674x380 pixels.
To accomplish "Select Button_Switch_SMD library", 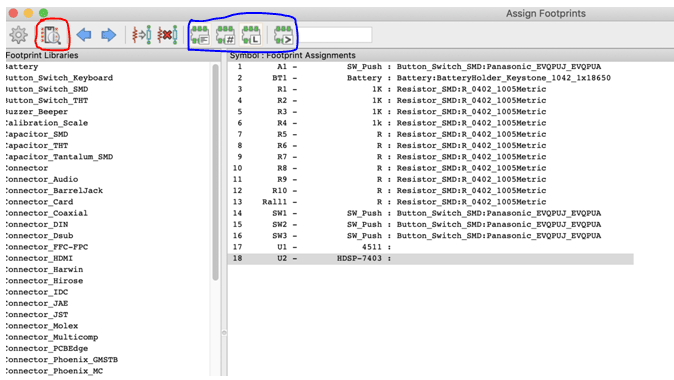I will (x=47, y=89).
